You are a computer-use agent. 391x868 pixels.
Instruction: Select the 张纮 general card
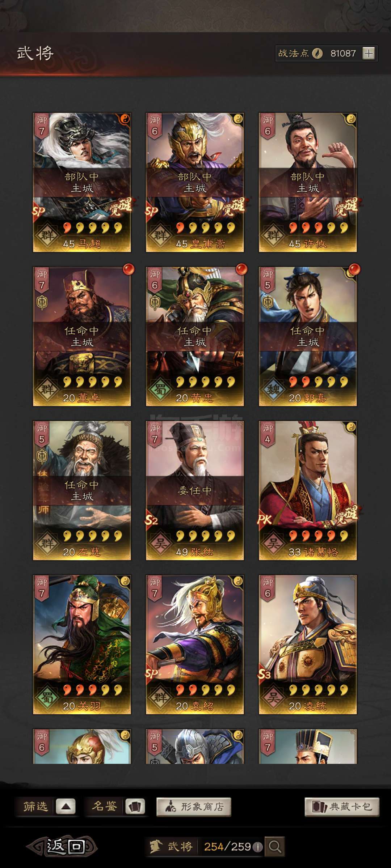(x=195, y=490)
